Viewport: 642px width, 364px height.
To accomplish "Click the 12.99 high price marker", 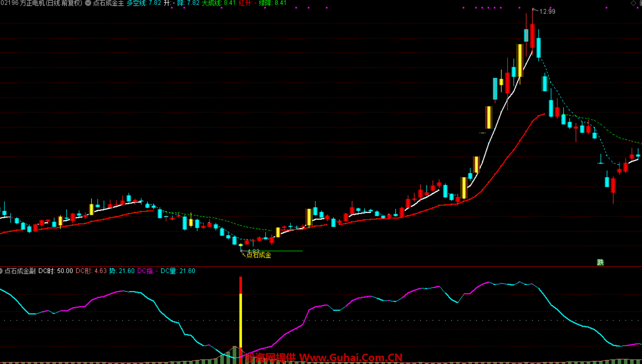I will pos(547,11).
